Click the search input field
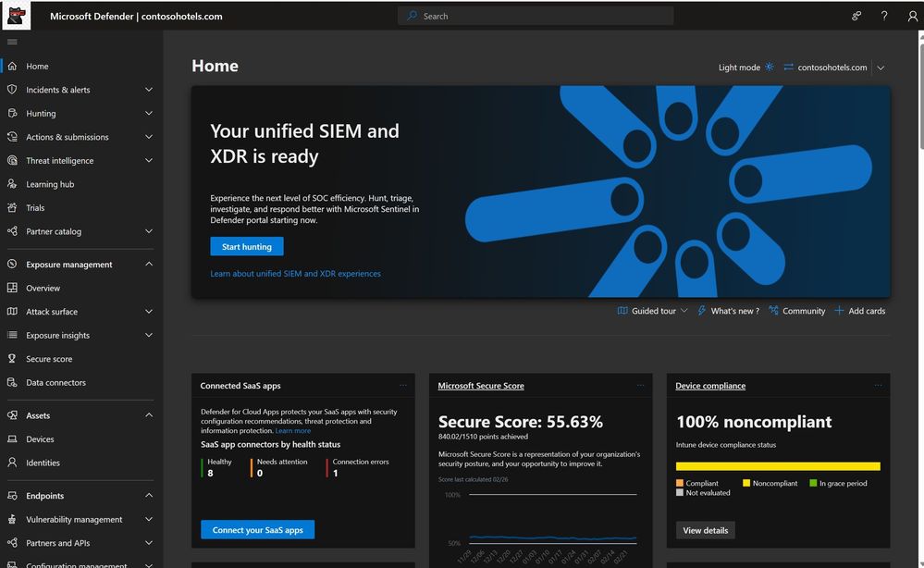The height and width of the screenshot is (568, 924). [536, 16]
